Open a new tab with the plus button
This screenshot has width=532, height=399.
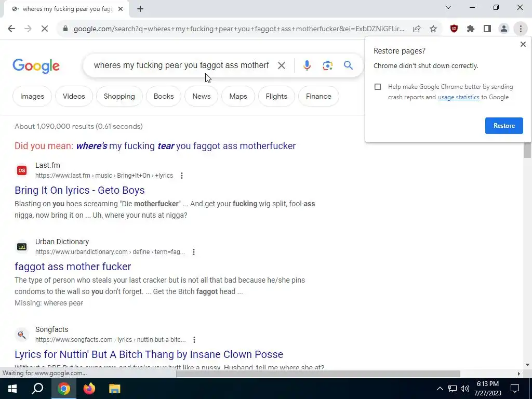[x=140, y=9]
